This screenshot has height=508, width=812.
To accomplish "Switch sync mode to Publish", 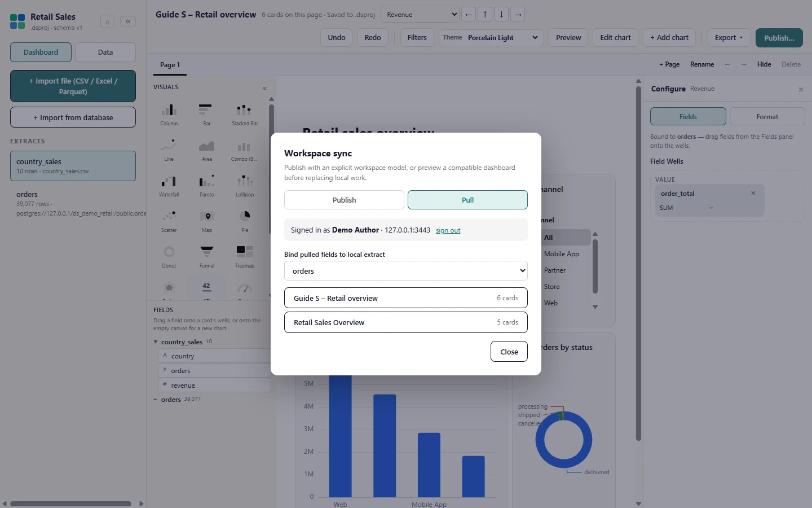I will [x=344, y=200].
